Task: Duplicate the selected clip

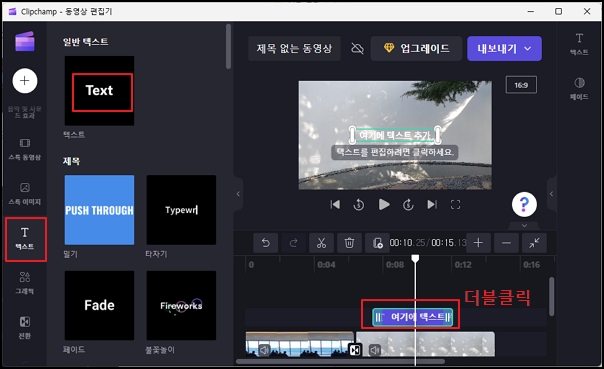Action: pos(377,243)
